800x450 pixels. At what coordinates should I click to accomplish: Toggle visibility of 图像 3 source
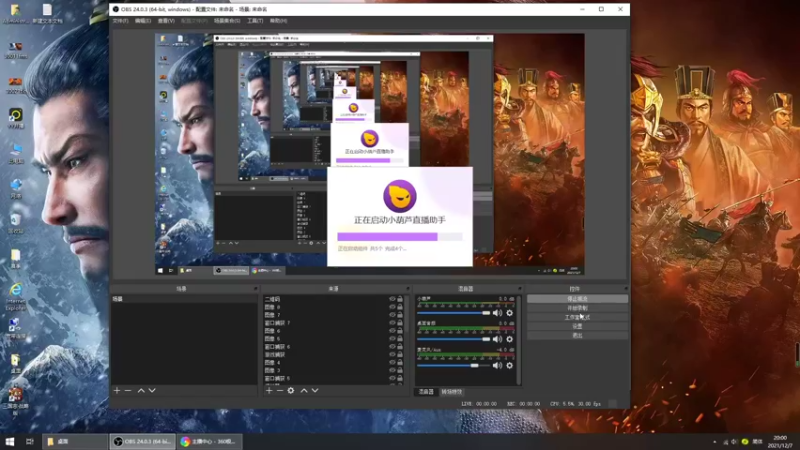coord(392,370)
